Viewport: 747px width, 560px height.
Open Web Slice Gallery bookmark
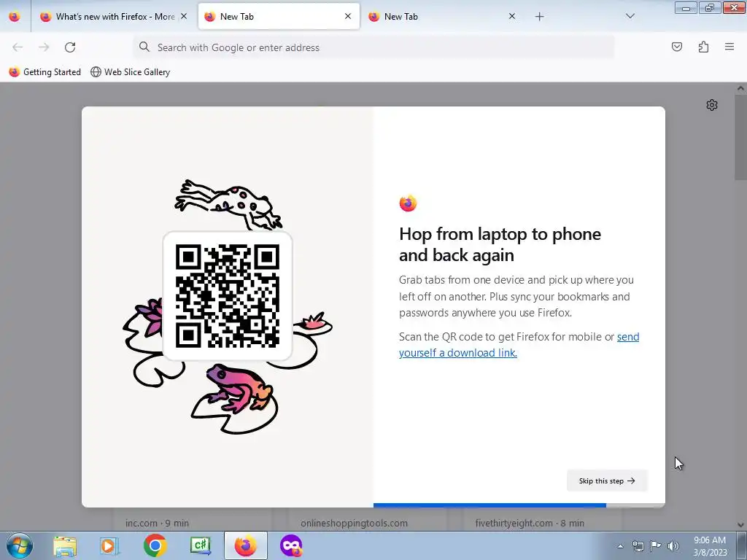pos(131,72)
